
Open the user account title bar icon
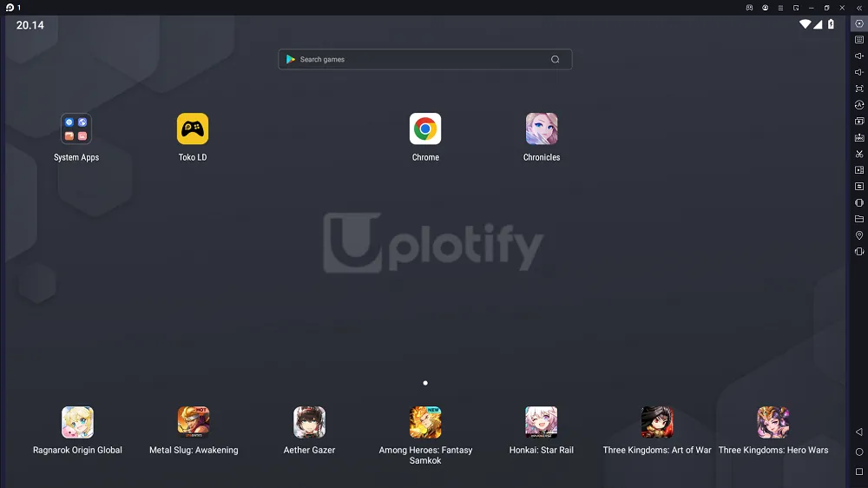pos(765,8)
